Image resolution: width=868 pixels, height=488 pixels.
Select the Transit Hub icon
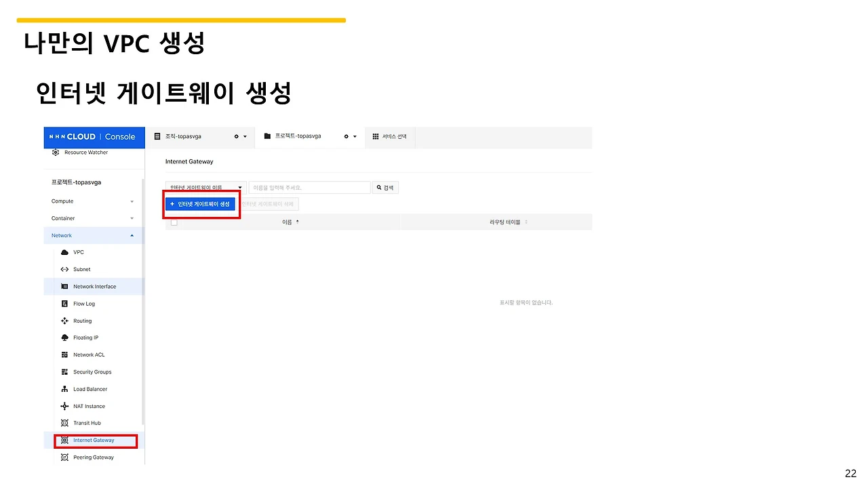coord(65,423)
